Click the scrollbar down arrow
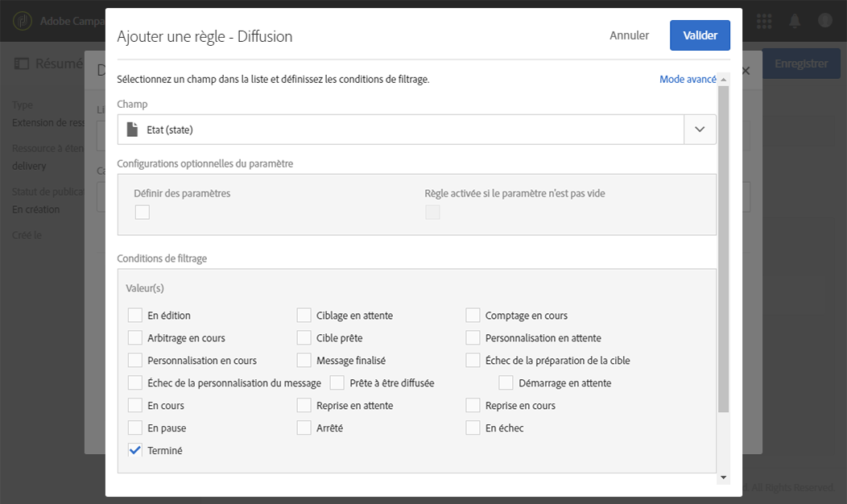The image size is (847, 504). pos(723,477)
